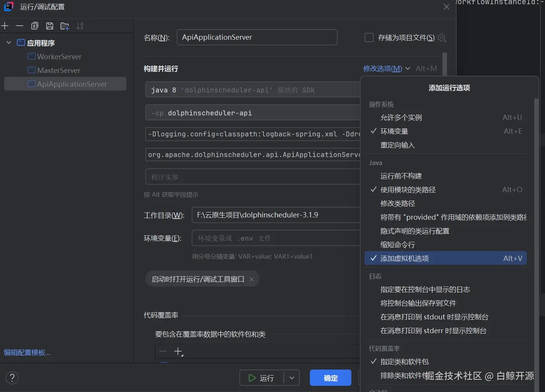
Task: Add a new run configuration
Action: (5, 26)
